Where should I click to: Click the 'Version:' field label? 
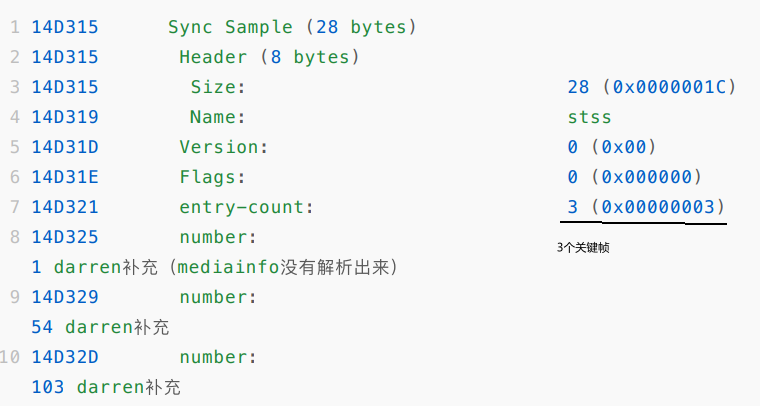pos(224,147)
